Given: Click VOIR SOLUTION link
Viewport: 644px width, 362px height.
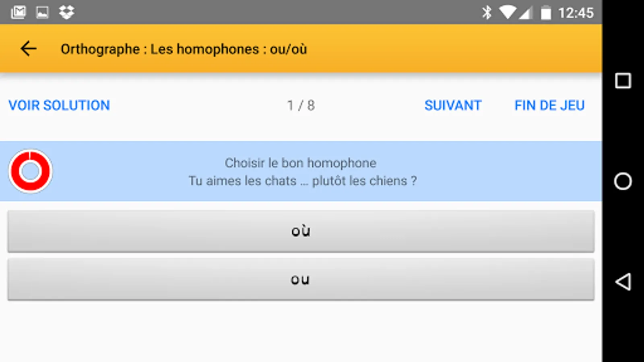Looking at the screenshot, I should (x=59, y=105).
